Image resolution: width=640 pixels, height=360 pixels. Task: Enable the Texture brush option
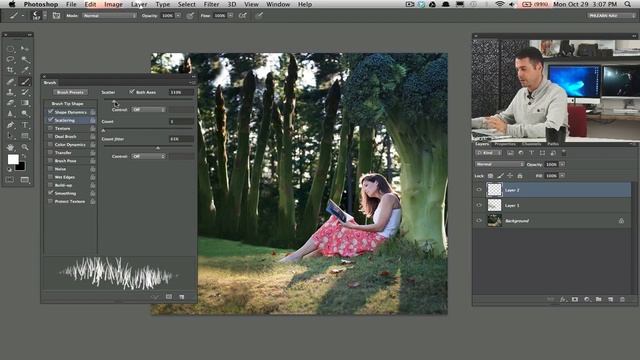(x=51, y=128)
